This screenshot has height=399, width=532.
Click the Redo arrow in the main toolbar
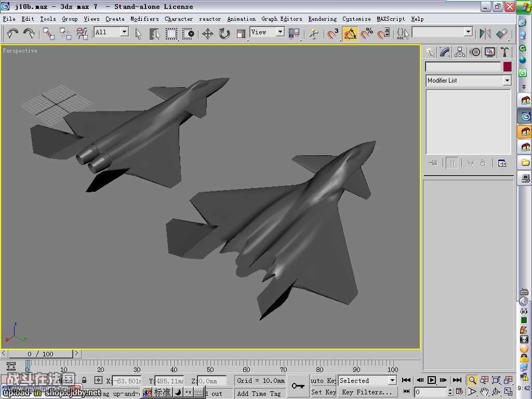coord(29,34)
